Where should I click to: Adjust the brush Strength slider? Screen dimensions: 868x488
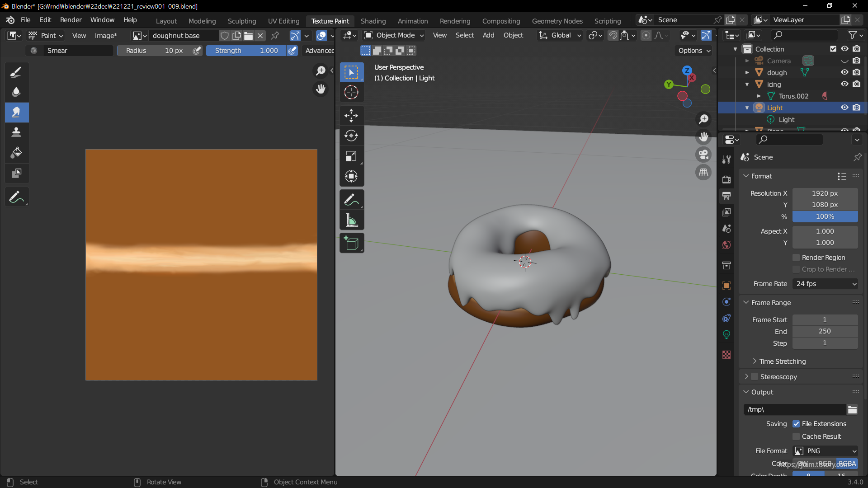coord(246,51)
